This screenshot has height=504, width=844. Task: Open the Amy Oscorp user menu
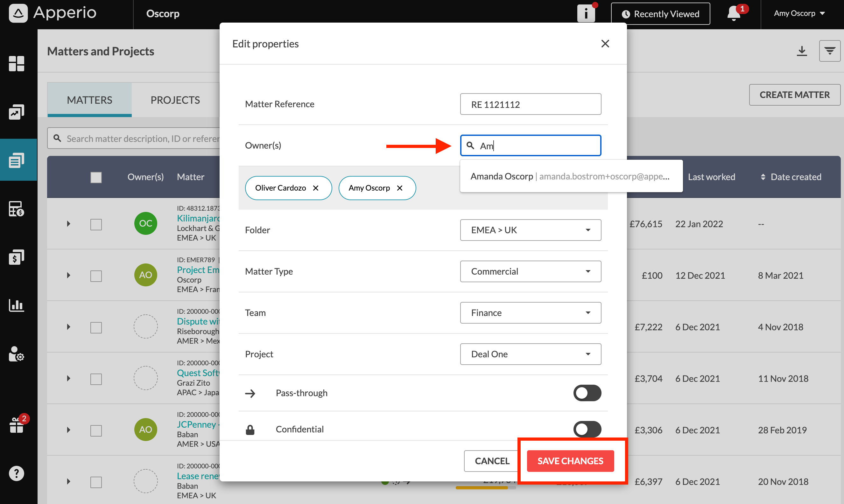pyautogui.click(x=799, y=14)
